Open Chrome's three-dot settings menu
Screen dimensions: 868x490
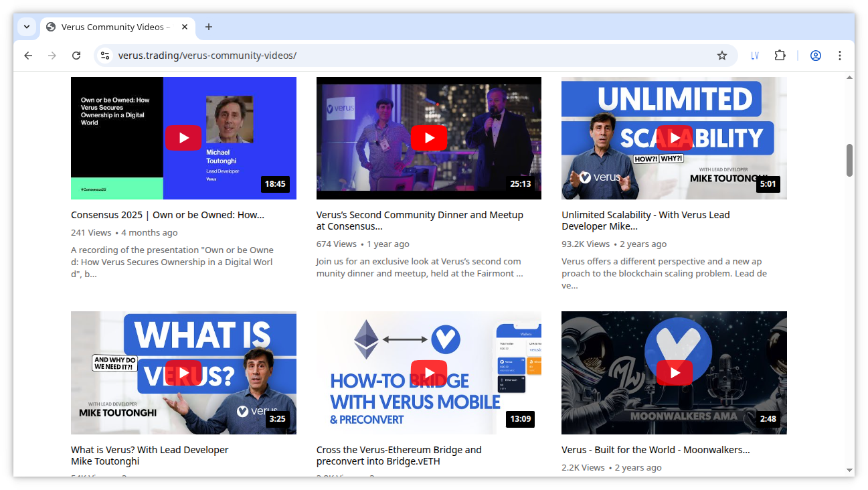click(840, 56)
